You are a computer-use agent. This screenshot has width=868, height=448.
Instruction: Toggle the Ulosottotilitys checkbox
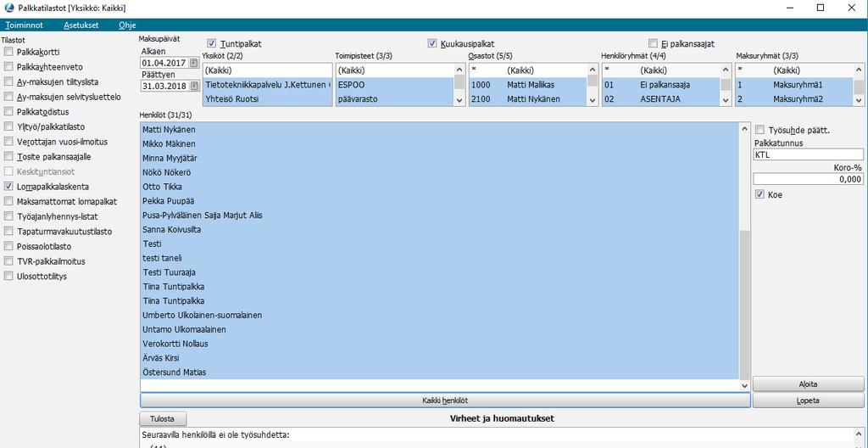[8, 276]
